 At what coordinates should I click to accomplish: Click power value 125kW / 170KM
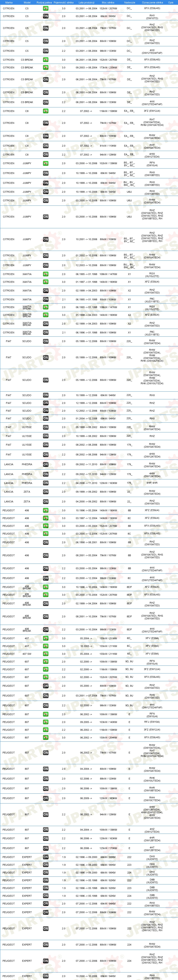point(108,848)
